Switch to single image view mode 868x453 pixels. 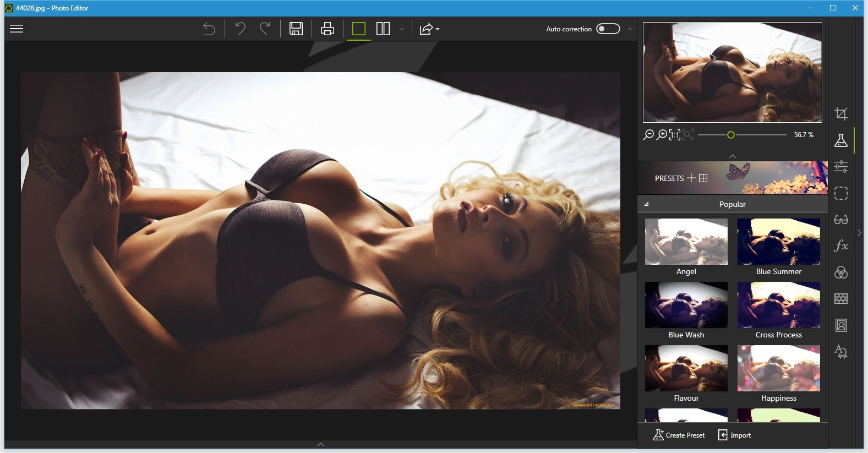(x=358, y=29)
